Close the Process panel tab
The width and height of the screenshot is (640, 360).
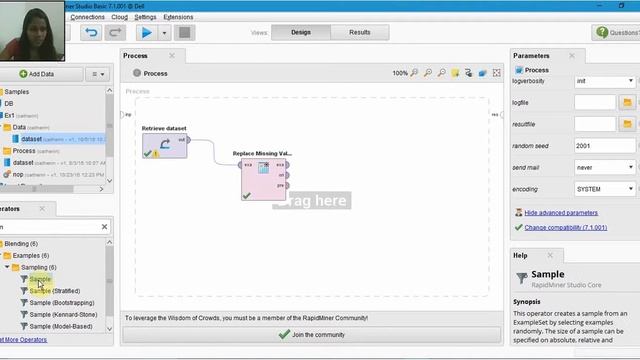(172, 56)
